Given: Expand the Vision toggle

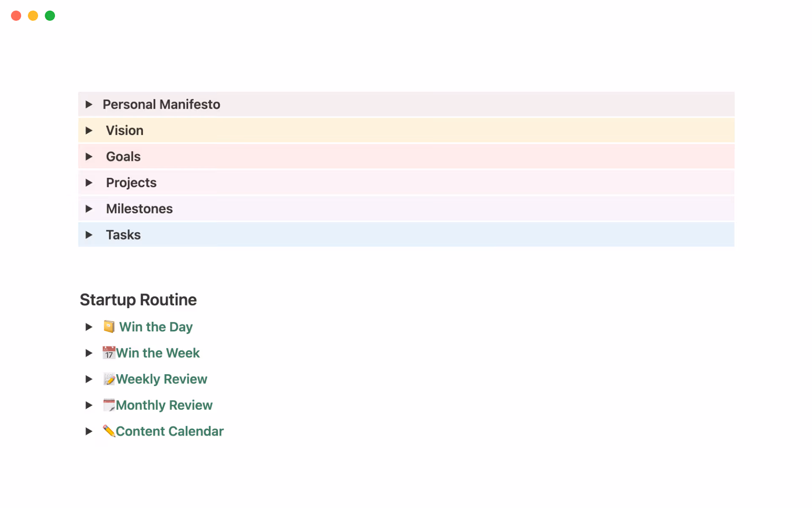Looking at the screenshot, I should pos(89,130).
